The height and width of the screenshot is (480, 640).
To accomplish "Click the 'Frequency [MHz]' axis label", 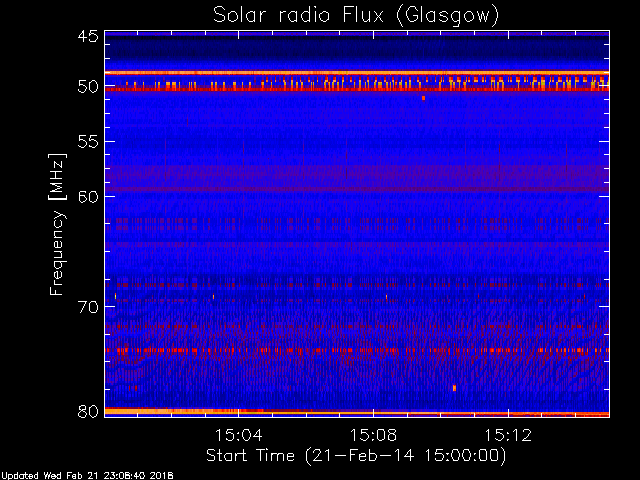I will point(57,224).
